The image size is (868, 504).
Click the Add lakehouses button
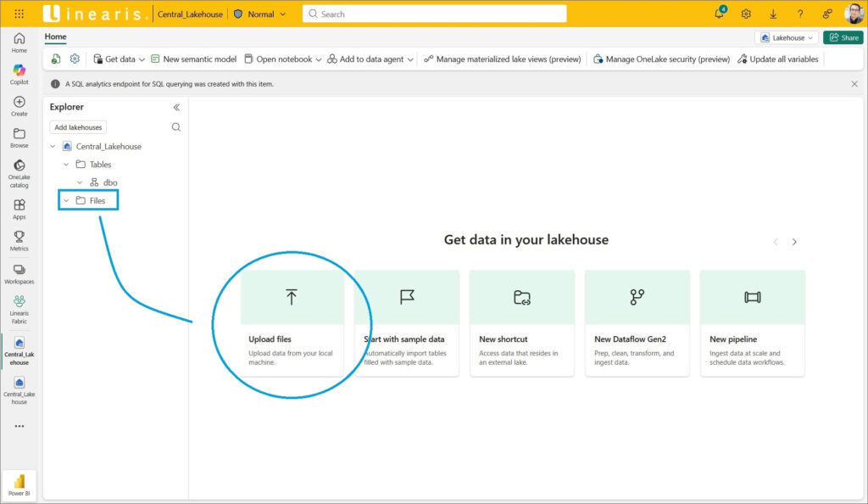click(78, 127)
